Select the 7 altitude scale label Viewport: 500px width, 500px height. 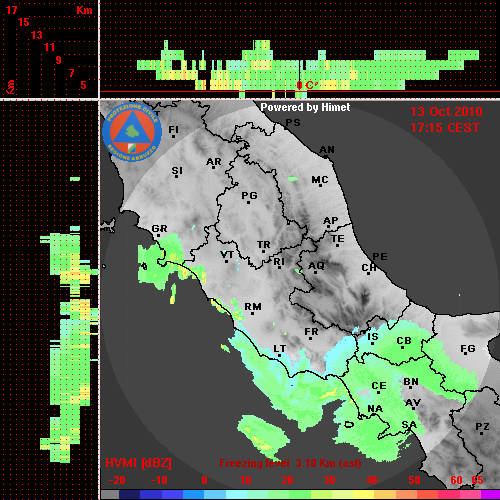click(x=71, y=73)
